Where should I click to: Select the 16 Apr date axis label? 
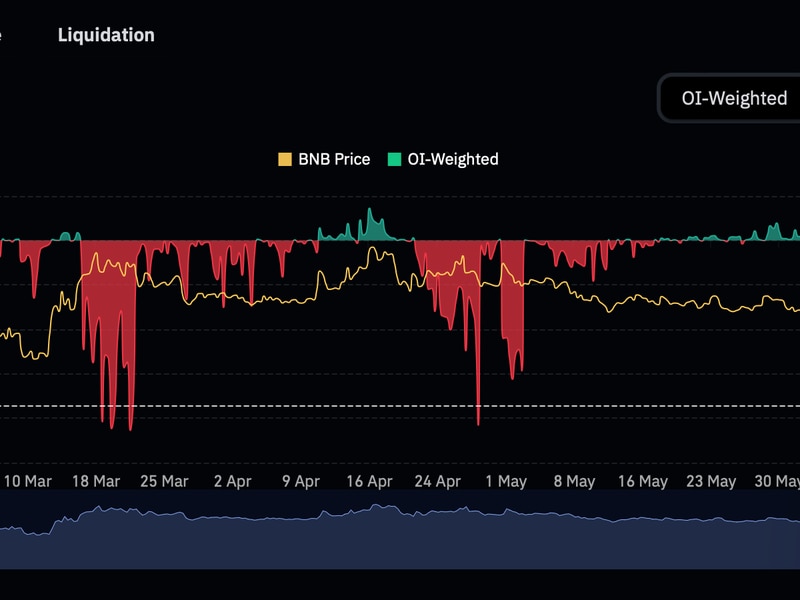[x=369, y=481]
